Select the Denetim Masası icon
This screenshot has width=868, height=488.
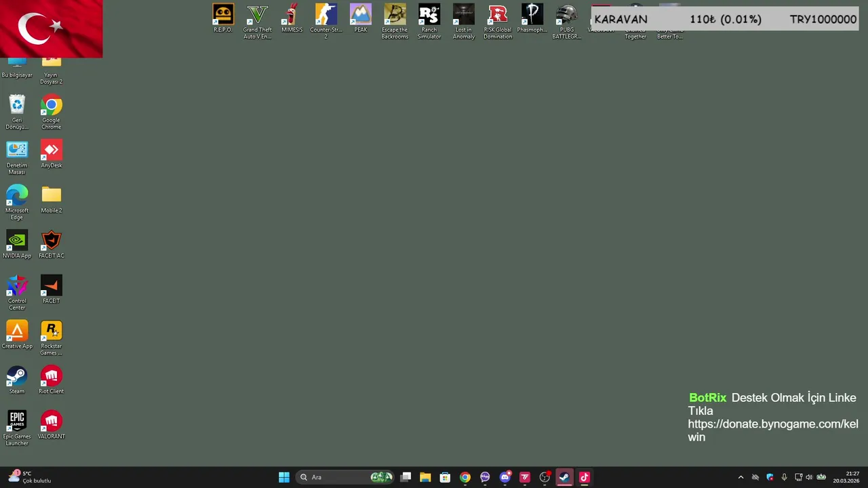click(x=17, y=158)
